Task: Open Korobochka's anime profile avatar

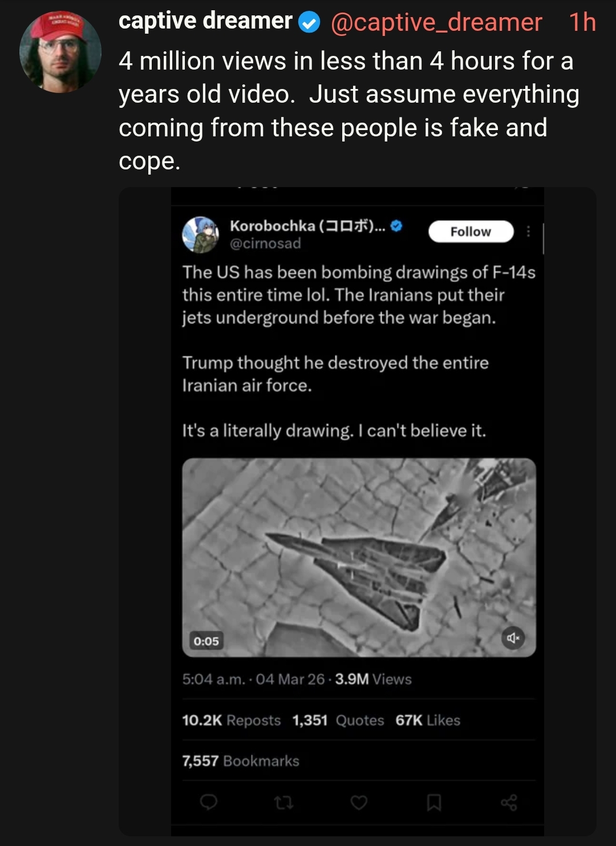Action: click(200, 235)
